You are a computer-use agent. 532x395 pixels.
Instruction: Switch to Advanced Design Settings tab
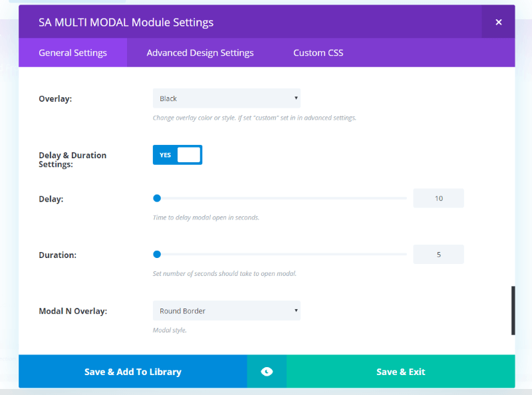click(x=200, y=53)
